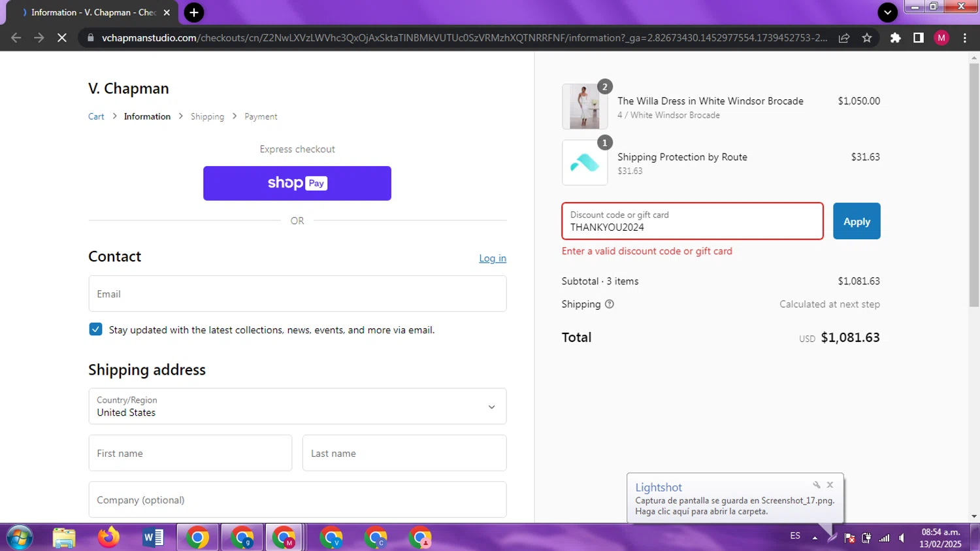Stop loading the page
Viewport: 980px width, 551px height.
point(61,38)
